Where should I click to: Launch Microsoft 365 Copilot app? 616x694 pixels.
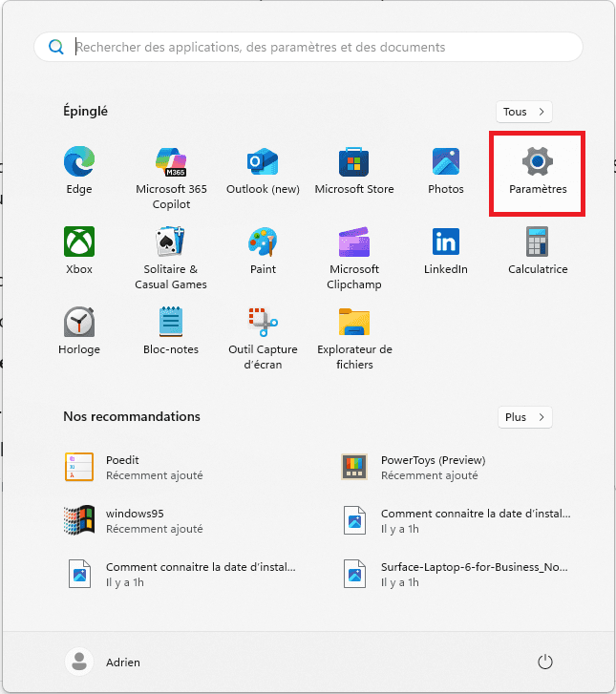tap(171, 162)
